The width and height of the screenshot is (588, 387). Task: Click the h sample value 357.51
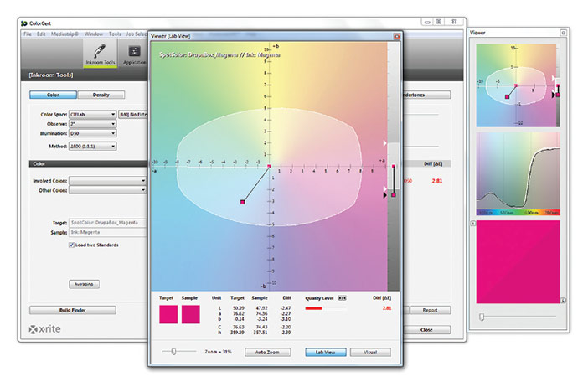[260, 333]
